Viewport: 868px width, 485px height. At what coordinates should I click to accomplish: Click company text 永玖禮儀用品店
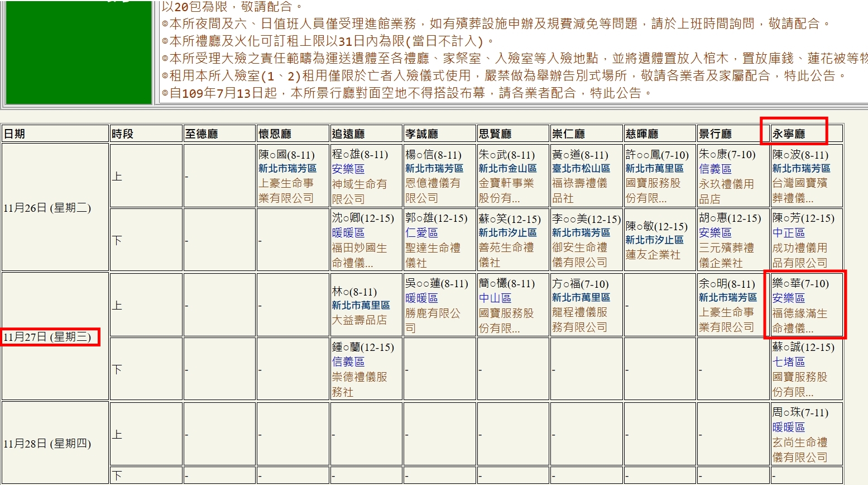point(726,191)
